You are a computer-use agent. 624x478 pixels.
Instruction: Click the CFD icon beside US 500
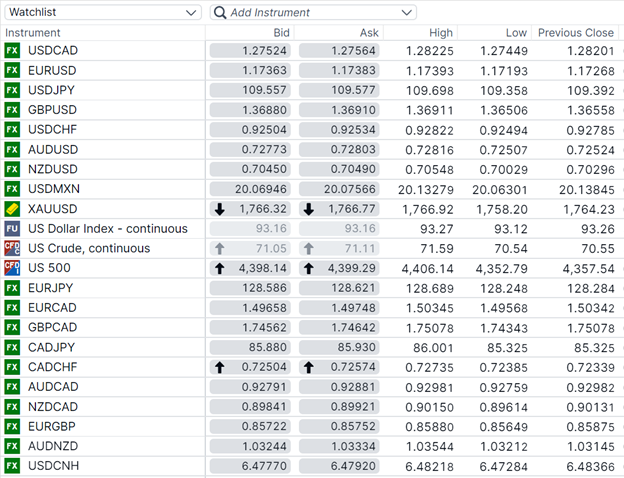pyautogui.click(x=12, y=268)
